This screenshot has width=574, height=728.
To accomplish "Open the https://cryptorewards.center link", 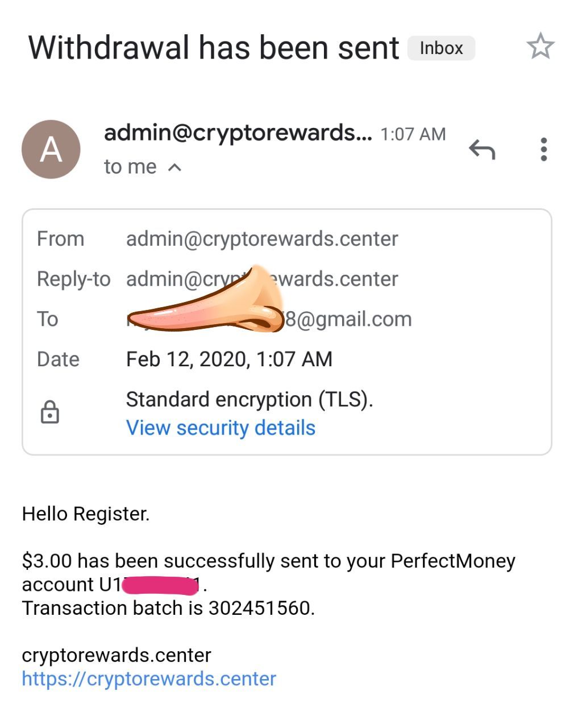I will click(149, 679).
